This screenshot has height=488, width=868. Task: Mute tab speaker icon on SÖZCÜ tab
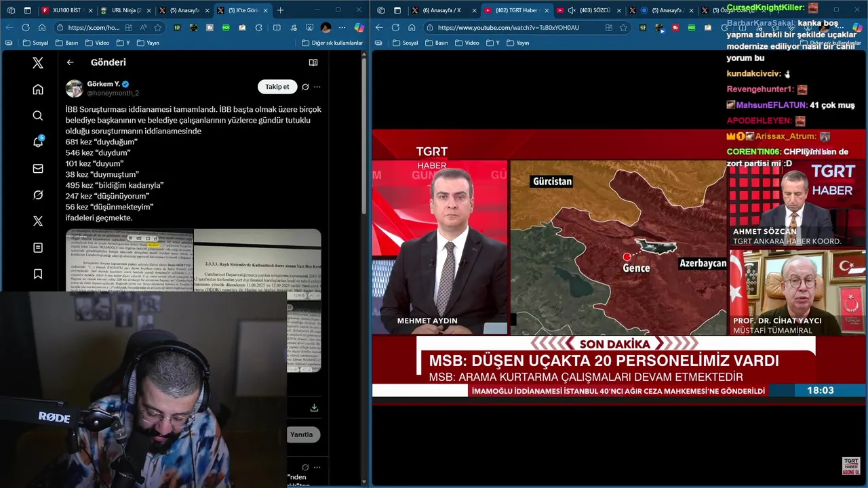tap(572, 10)
